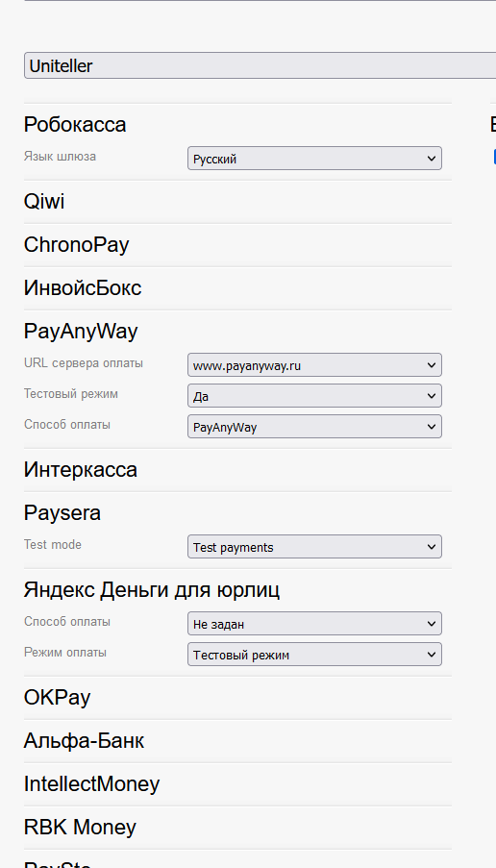Expand the URL сервера оплаты dropdown

click(314, 365)
